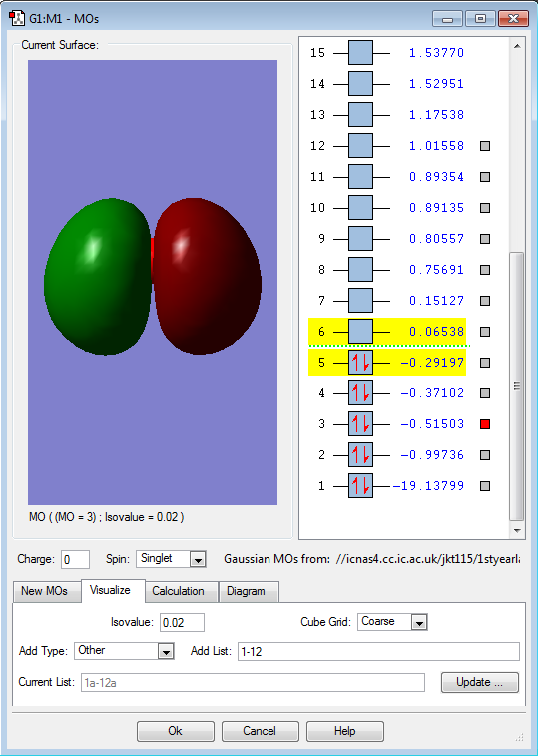Select the orbital box for MO 9
Image resolution: width=538 pixels, height=756 pixels.
pos(360,239)
